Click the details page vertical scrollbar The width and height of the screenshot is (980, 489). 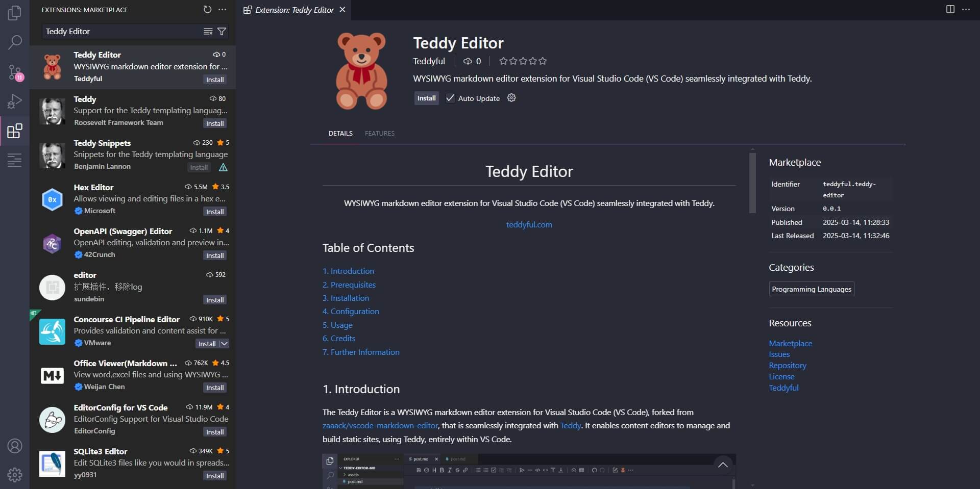(x=752, y=182)
